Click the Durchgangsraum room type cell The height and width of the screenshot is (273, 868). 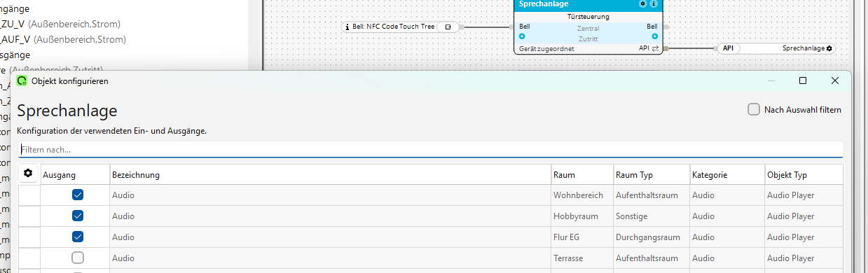tap(652, 237)
